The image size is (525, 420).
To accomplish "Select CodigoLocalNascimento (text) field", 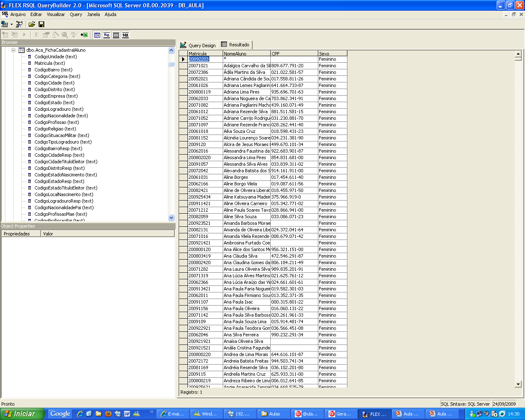I will (64, 194).
